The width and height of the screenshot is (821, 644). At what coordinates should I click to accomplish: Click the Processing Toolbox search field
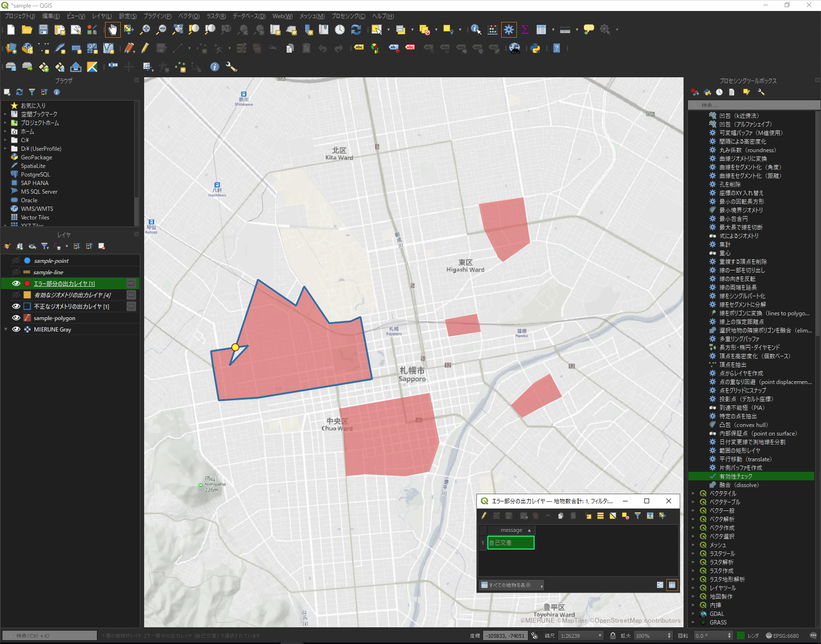pyautogui.click(x=754, y=105)
